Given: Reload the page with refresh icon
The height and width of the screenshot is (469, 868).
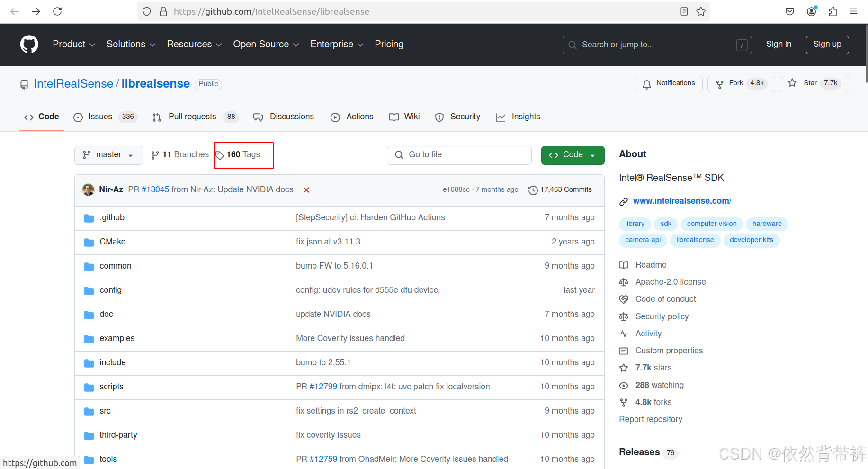Looking at the screenshot, I should click(57, 11).
